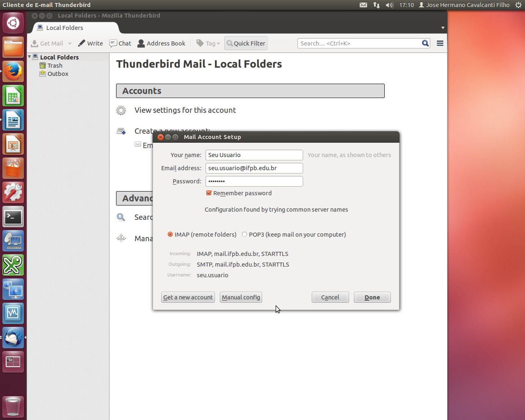Select the Outbox folder in tree
525x420 pixels.
tap(58, 74)
